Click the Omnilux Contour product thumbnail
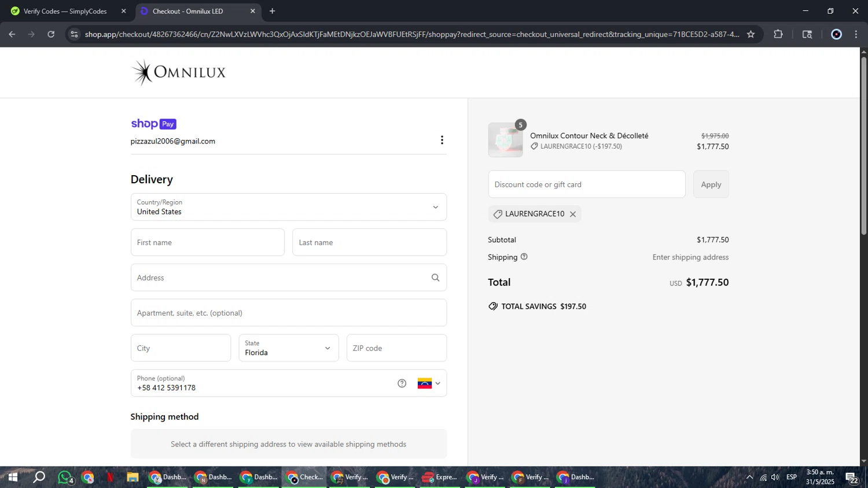 click(x=505, y=140)
